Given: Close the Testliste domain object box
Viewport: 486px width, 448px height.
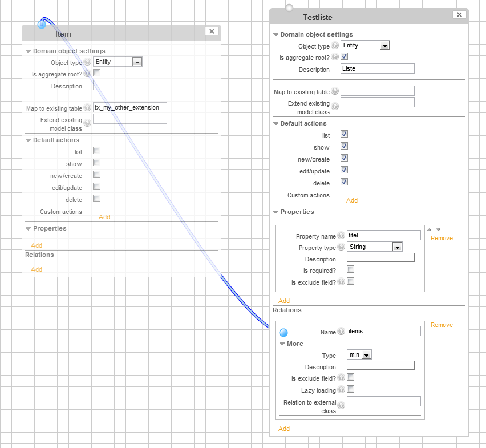Looking at the screenshot, I should pos(459,15).
